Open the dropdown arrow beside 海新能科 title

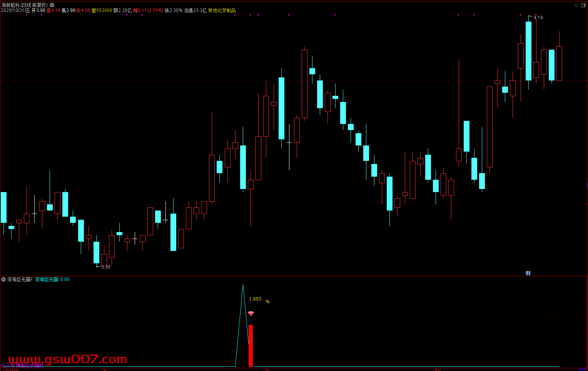point(52,5)
